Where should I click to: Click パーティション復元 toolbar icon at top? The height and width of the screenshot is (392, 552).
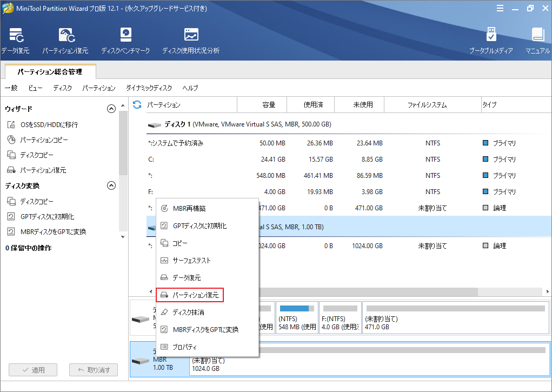click(x=65, y=41)
